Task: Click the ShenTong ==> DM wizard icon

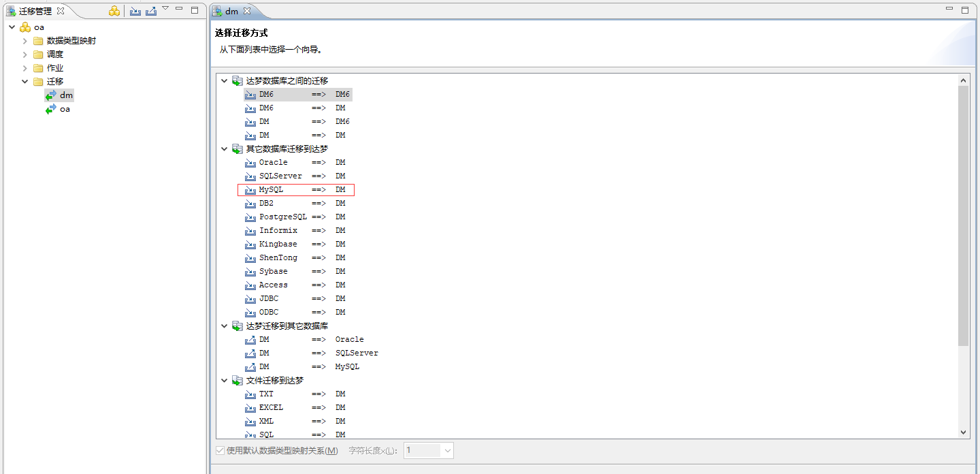Action: coord(250,257)
